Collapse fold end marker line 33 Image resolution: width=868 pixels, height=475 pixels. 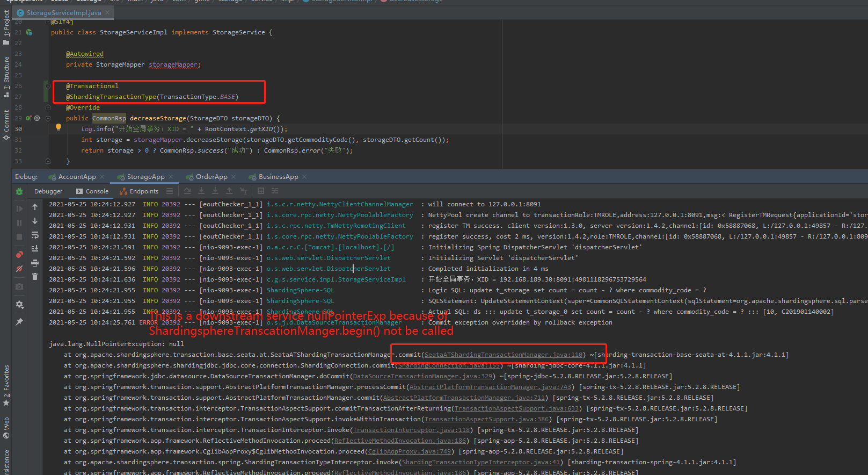click(x=48, y=161)
